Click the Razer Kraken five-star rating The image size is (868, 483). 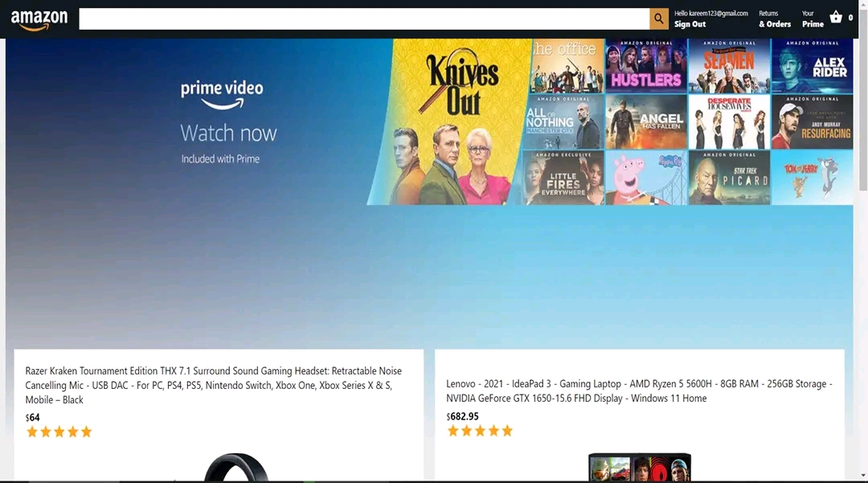pyautogui.click(x=59, y=432)
